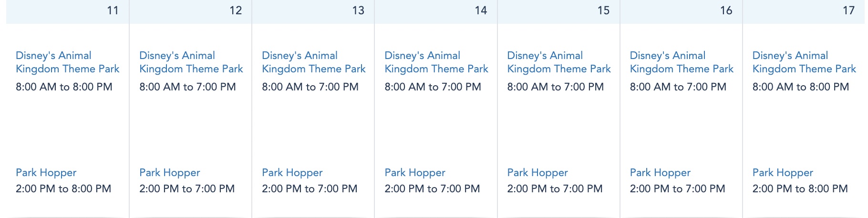
Task: Open Animal Kingdom link for day 15
Action: pyautogui.click(x=558, y=62)
